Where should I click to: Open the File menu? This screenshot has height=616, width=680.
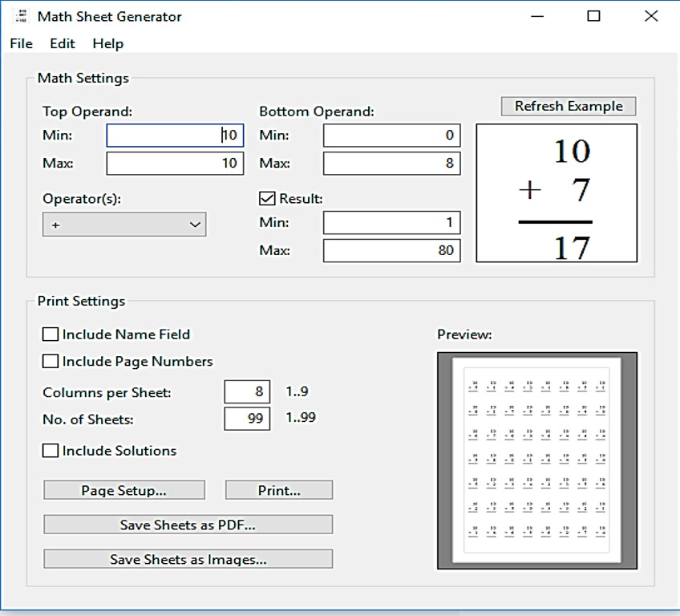point(22,43)
